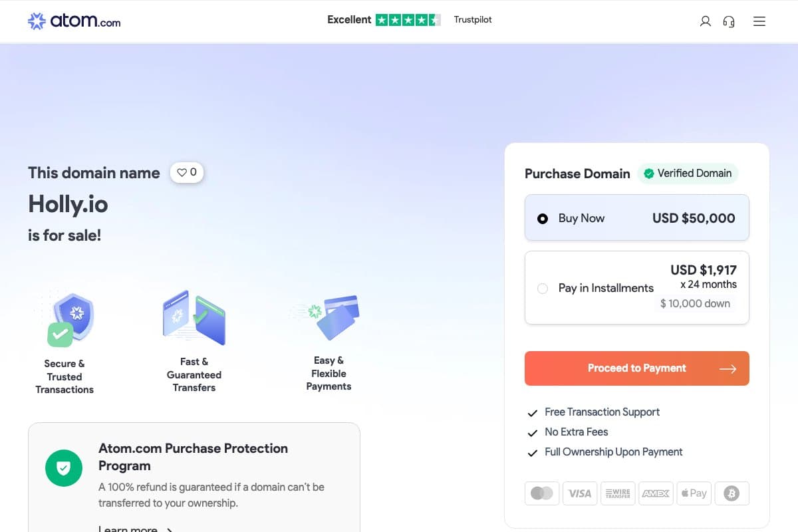Viewport: 798px width, 532px height.
Task: Click the VISA payment icon
Action: pos(580,493)
